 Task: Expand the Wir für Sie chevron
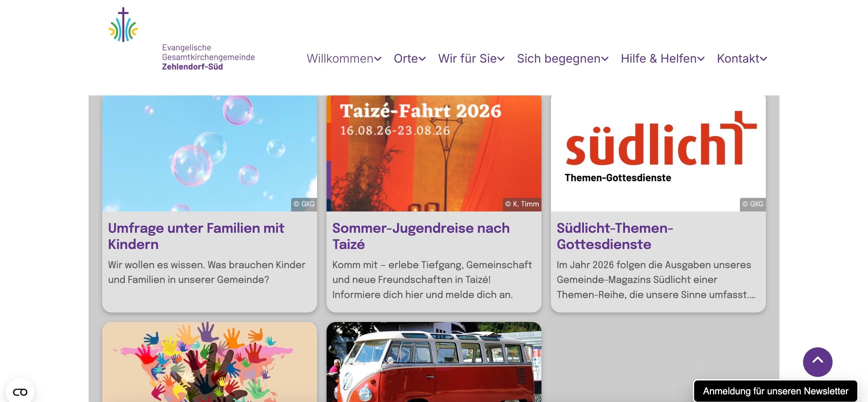pyautogui.click(x=501, y=59)
